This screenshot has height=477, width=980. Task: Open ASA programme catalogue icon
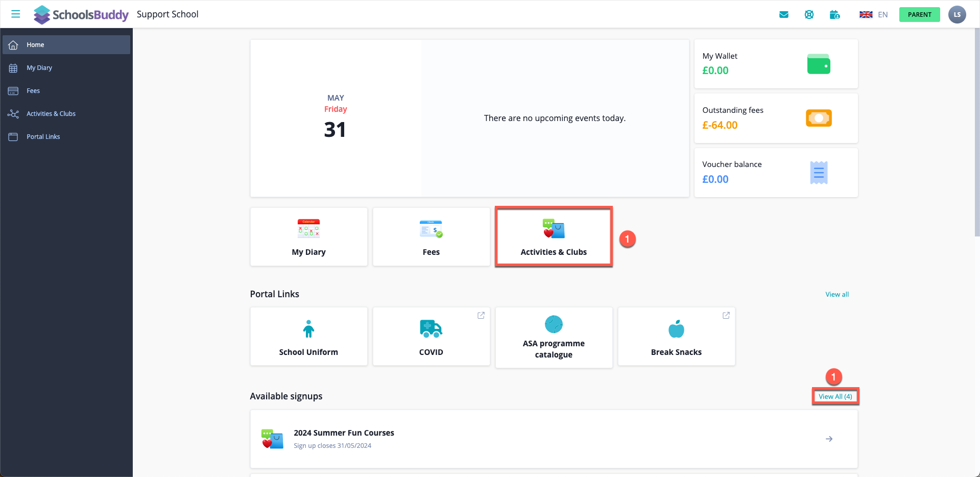[554, 324]
